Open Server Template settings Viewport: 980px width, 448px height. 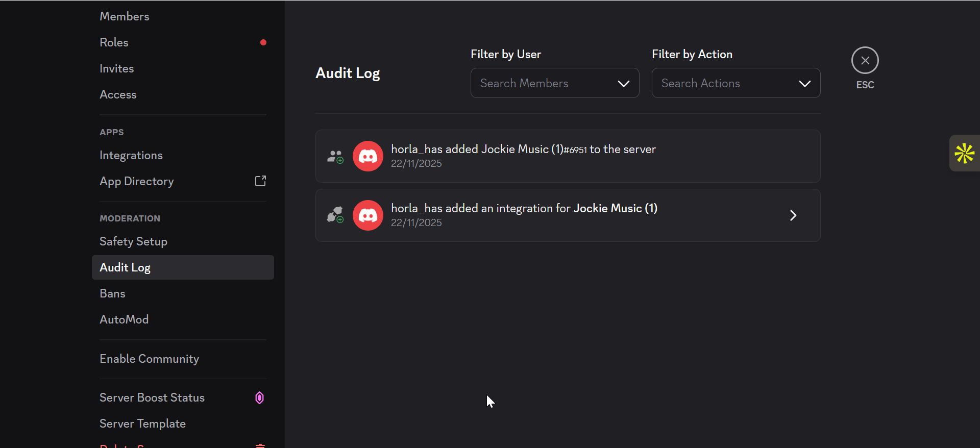click(142, 424)
